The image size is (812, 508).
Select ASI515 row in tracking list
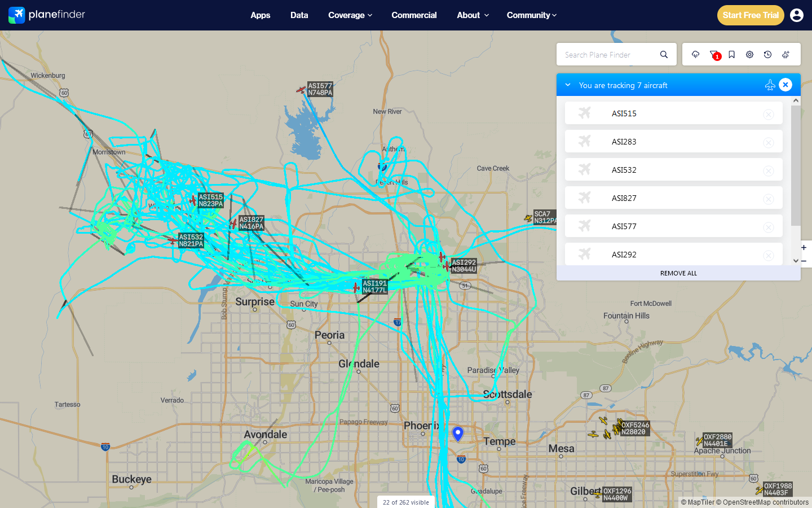(x=674, y=113)
